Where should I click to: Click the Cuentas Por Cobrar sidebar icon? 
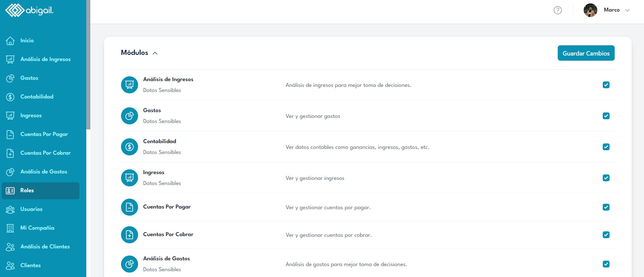[10, 153]
